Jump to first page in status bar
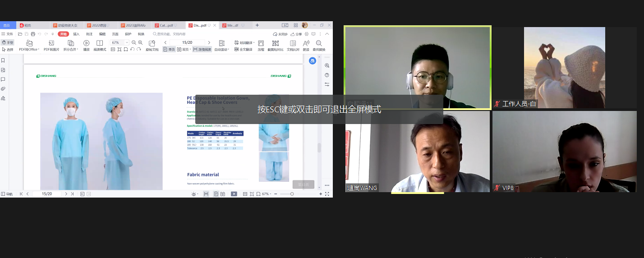This screenshot has height=258, width=644. point(21,194)
